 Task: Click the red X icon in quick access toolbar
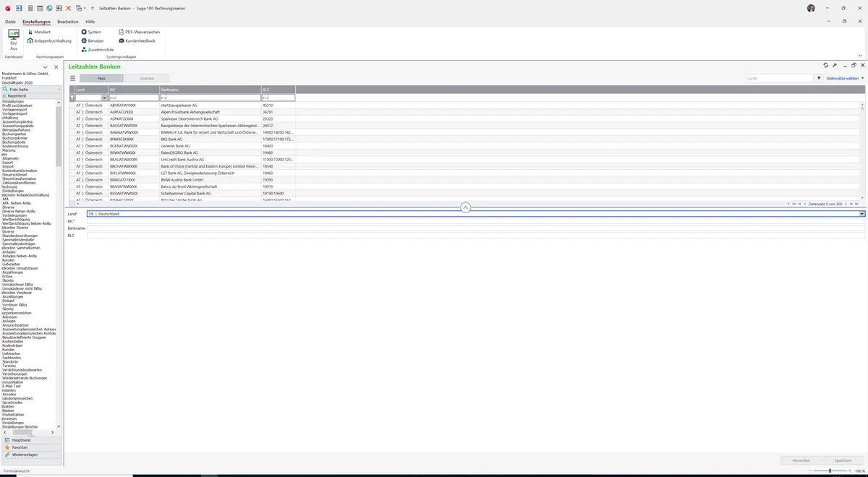pos(68,7)
